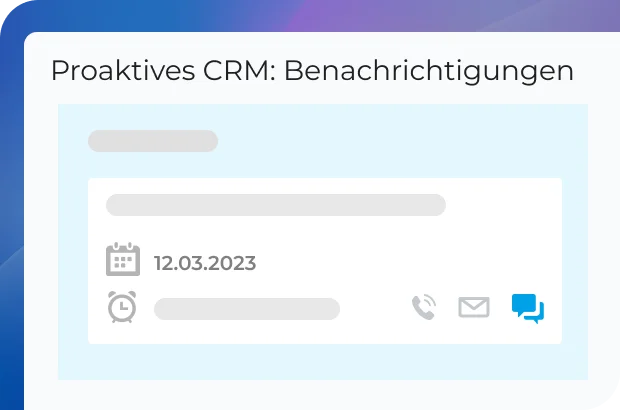The height and width of the screenshot is (410, 620).
Task: Click the gray placeholder next to alarm clock
Action: [246, 308]
